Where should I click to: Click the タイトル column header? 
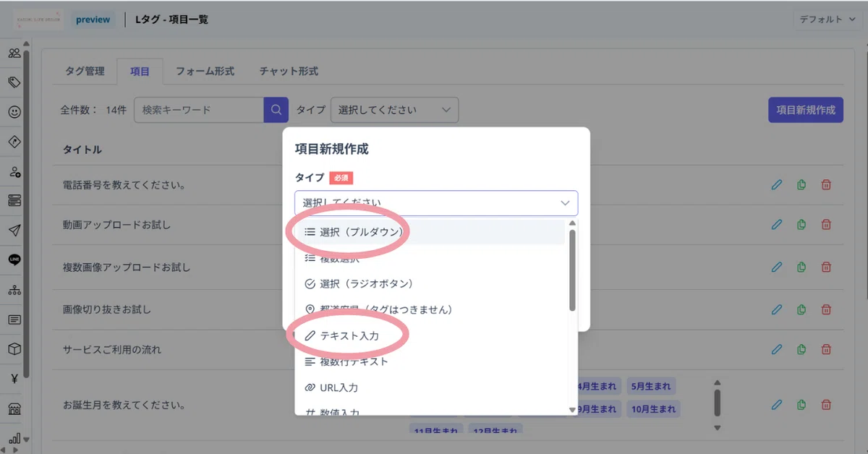(82, 150)
